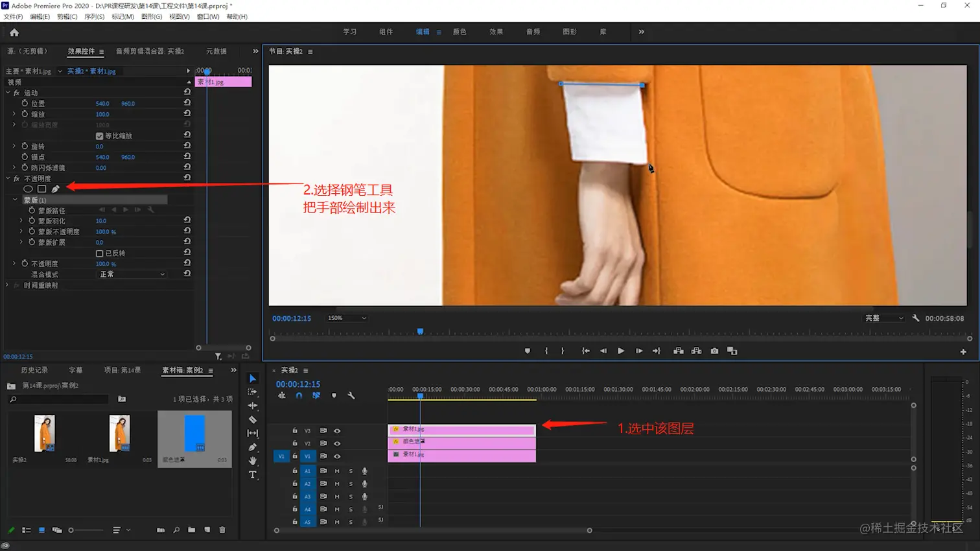Select the timeline Pen tool

point(253,447)
